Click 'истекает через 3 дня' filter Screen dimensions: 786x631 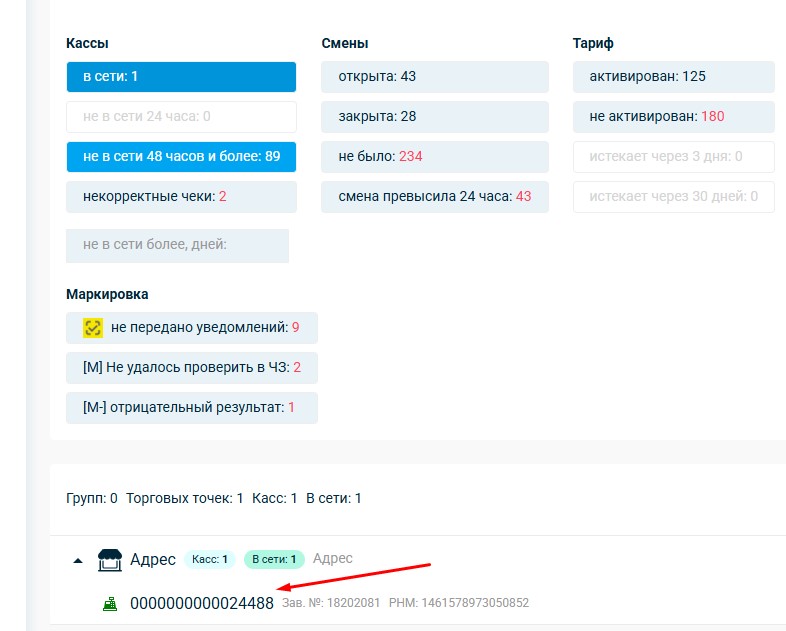tap(673, 157)
